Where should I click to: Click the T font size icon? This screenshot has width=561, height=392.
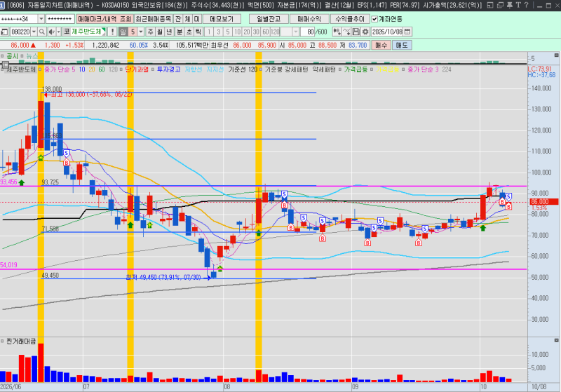click(518, 5)
